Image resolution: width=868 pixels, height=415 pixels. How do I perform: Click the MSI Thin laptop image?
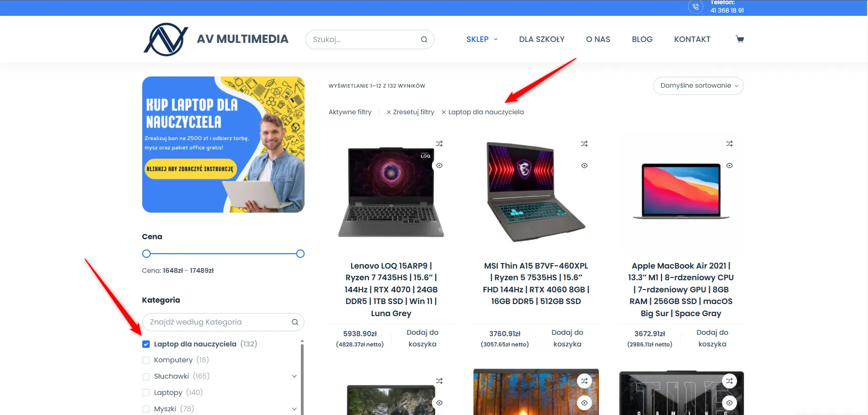536,192
